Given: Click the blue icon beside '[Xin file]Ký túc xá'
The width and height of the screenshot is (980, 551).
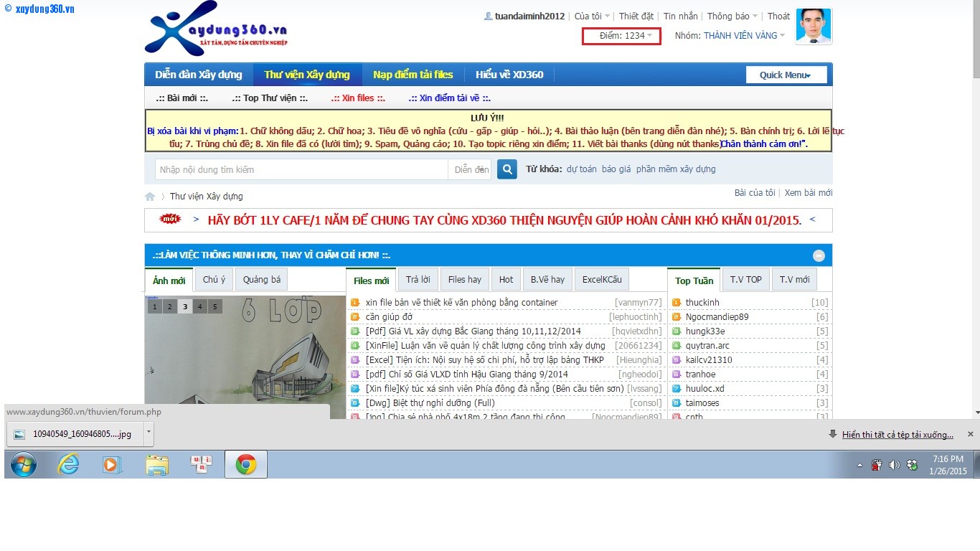Looking at the screenshot, I should point(355,389).
